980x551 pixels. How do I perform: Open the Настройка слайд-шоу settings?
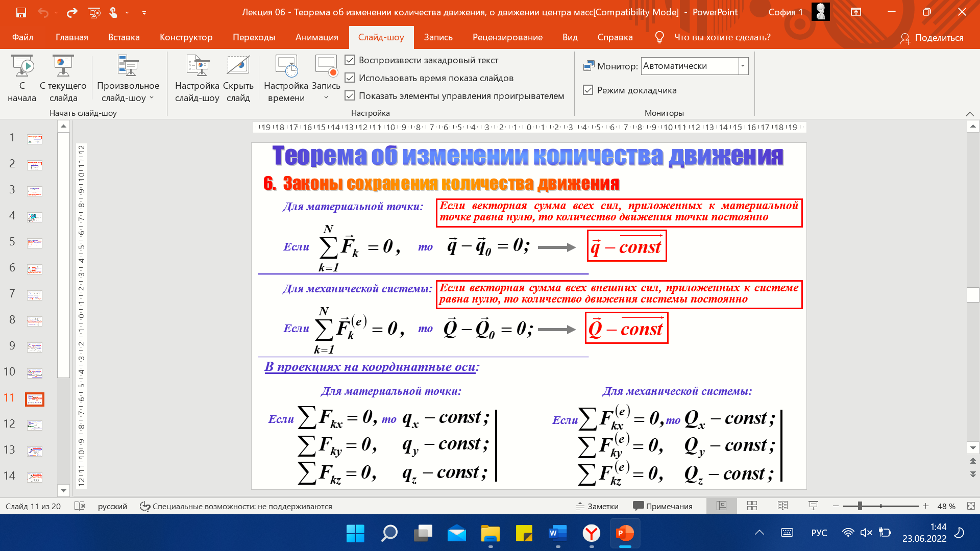[197, 79]
